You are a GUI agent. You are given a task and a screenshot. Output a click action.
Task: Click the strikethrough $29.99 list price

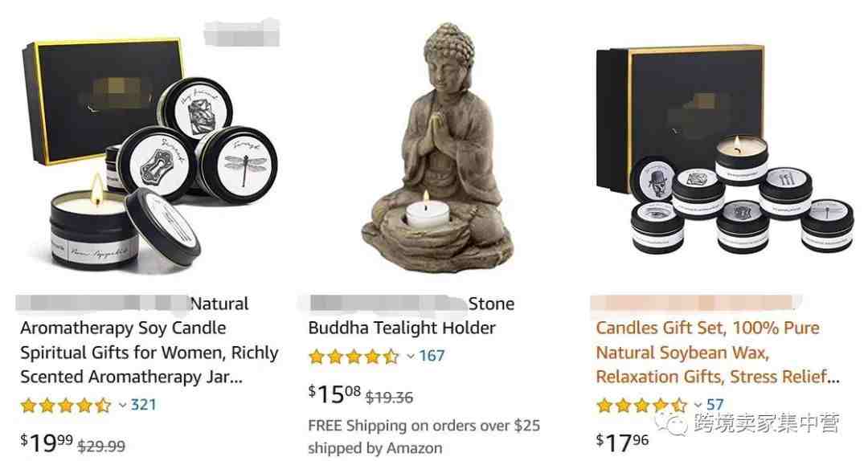[x=101, y=446]
